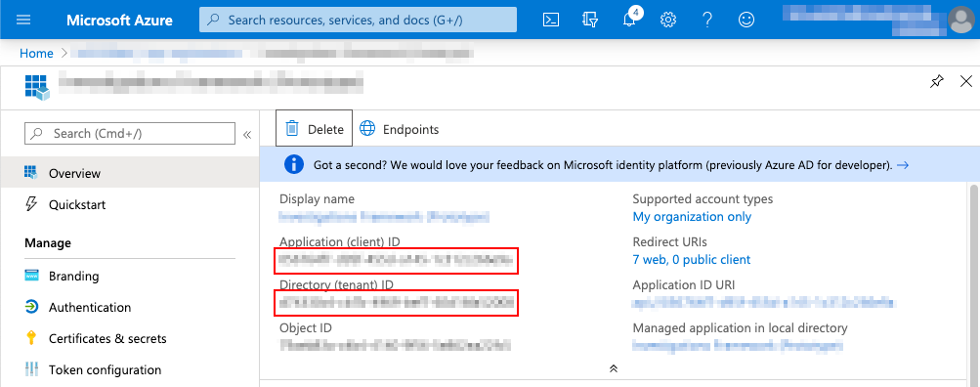The image size is (980, 387).
Task: Click the Delete button
Action: click(x=314, y=128)
